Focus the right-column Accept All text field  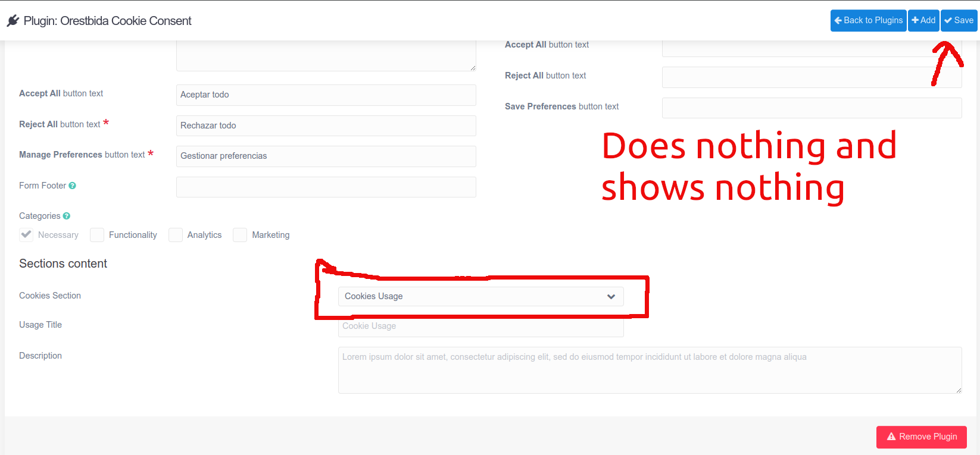coord(812,49)
